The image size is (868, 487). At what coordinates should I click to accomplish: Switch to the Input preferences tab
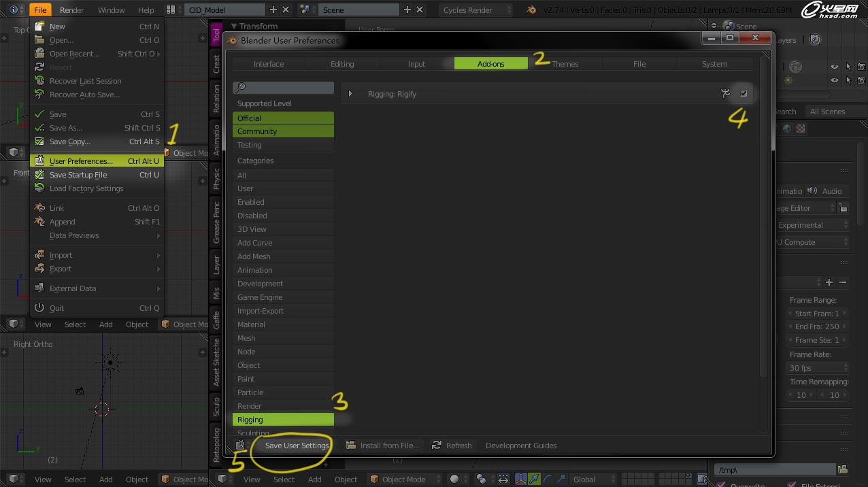click(x=416, y=64)
